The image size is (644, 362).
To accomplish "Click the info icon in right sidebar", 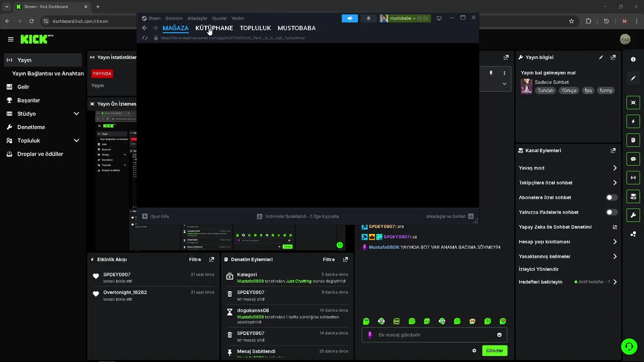I will [633, 59].
